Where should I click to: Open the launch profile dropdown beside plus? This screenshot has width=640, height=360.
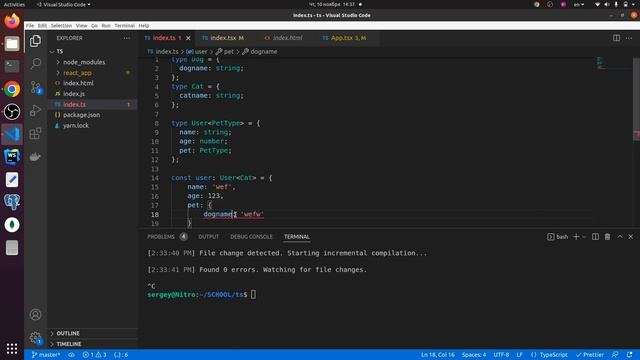coord(584,237)
